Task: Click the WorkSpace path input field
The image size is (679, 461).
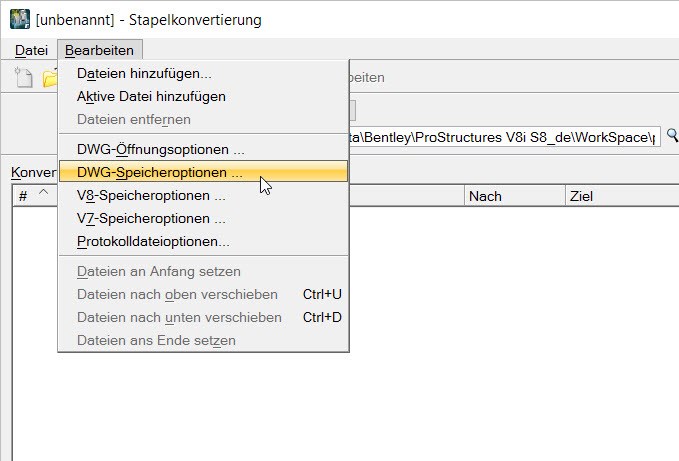Action: [x=504, y=137]
